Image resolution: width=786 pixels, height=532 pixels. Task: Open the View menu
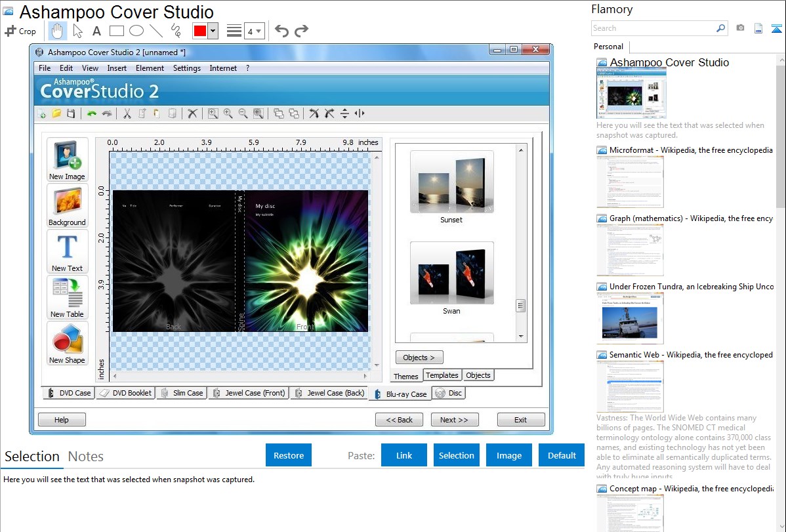tap(91, 68)
